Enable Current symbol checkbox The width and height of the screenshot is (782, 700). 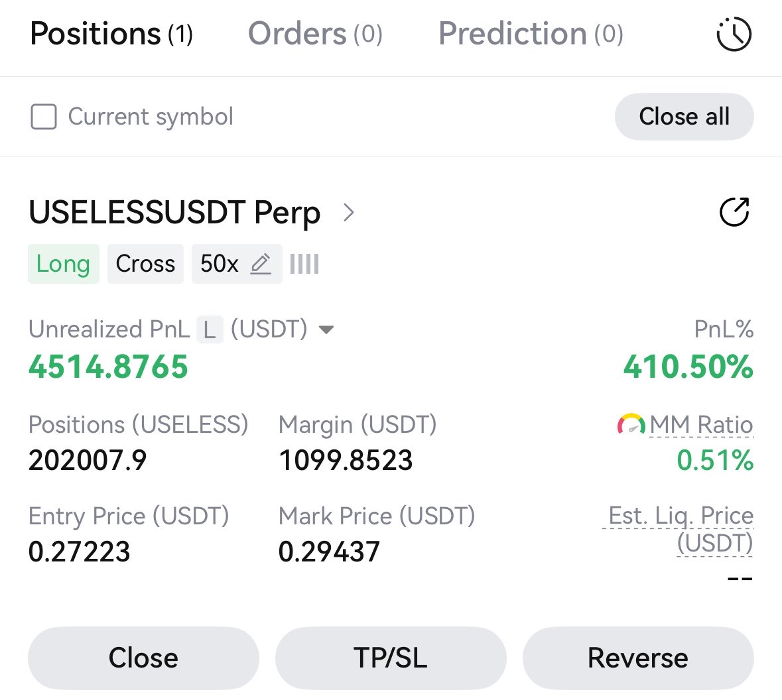(43, 117)
